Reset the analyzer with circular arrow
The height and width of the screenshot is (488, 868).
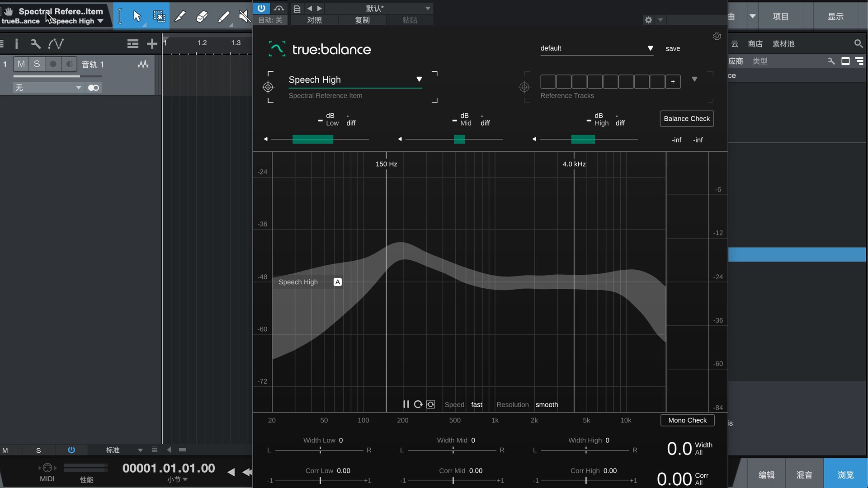pos(418,404)
